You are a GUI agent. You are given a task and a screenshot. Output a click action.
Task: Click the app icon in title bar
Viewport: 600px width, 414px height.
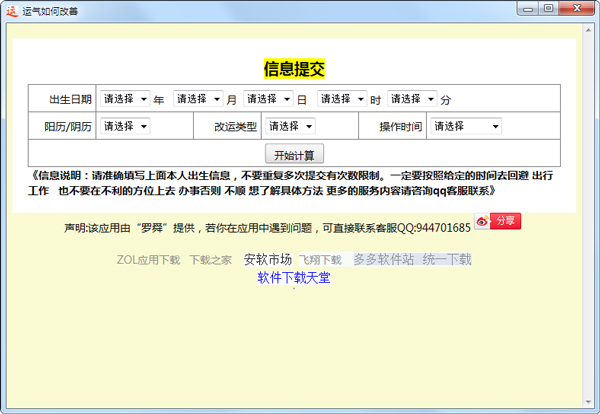pos(12,10)
